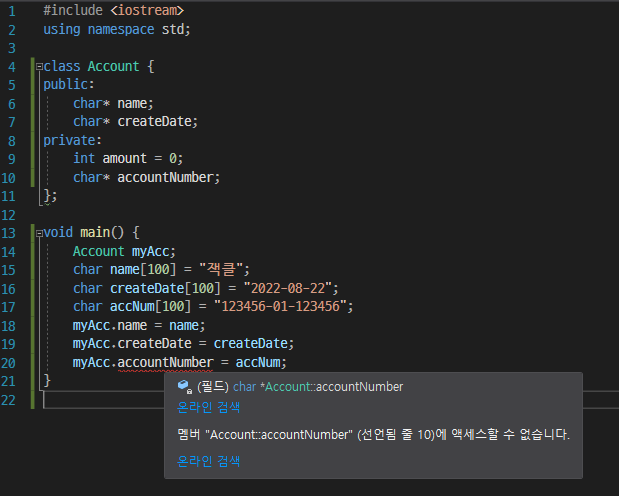Click the closing '};' on line 11
The image size is (619, 496).
(50, 195)
